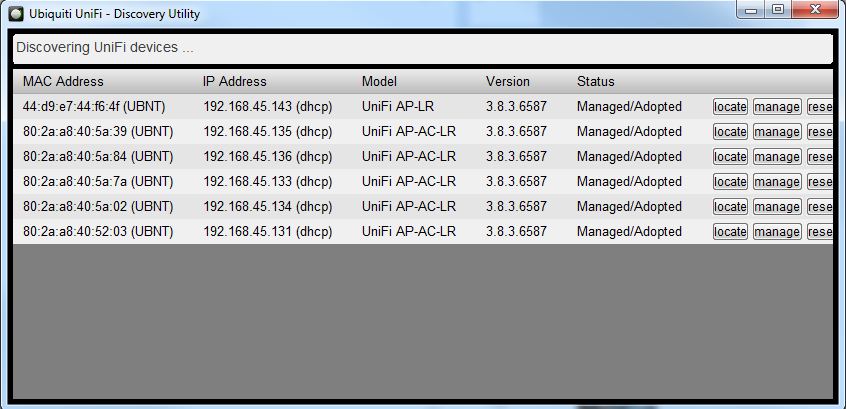This screenshot has width=846, height=409.
Task: Click manage for device 192.168.45.143
Action: tap(777, 107)
